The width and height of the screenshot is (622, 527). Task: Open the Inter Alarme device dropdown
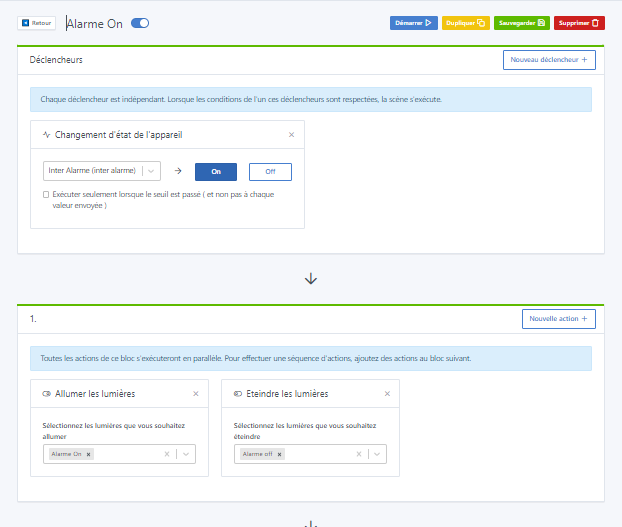[x=151, y=171]
